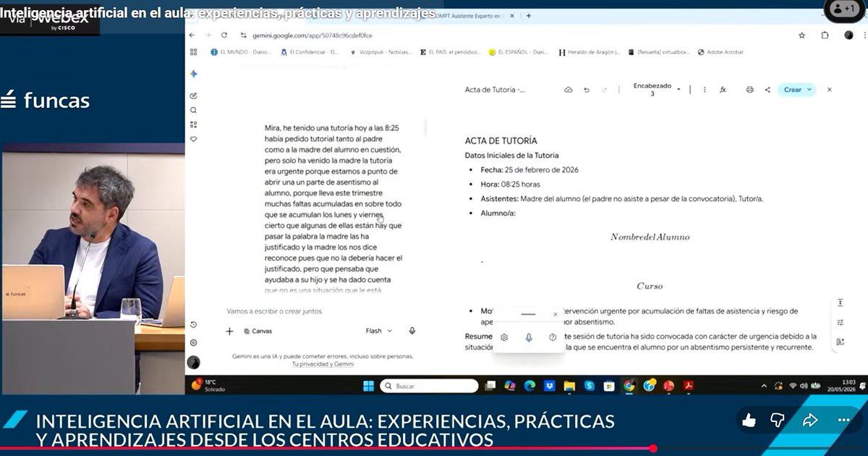This screenshot has height=456, width=868.
Task: Open the El Confidencial bookmark
Action: [x=309, y=52]
